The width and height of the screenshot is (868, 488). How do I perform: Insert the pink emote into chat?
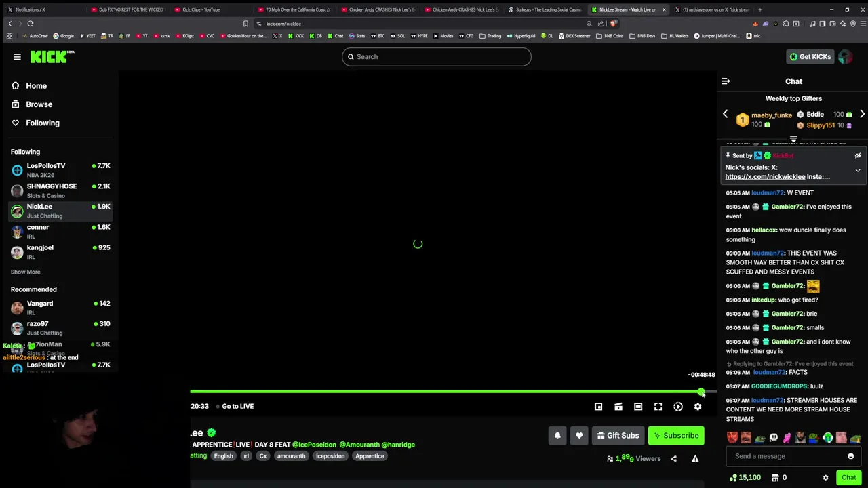(787, 438)
